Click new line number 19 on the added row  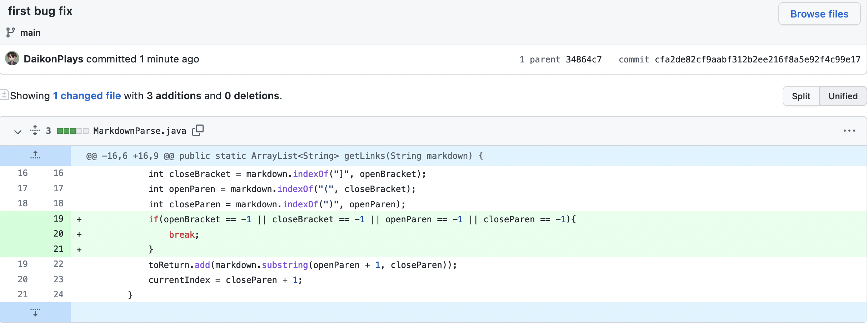coord(58,218)
